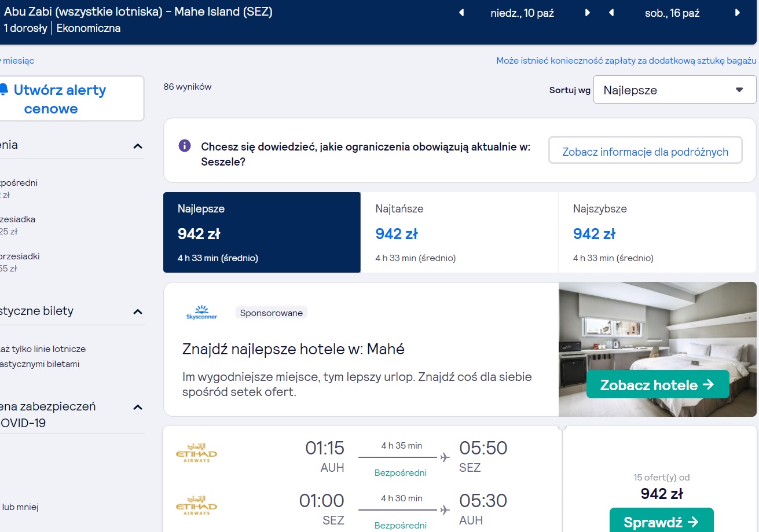Go to previous day before niedz., 10 paź
759x532 pixels.
(461, 13)
